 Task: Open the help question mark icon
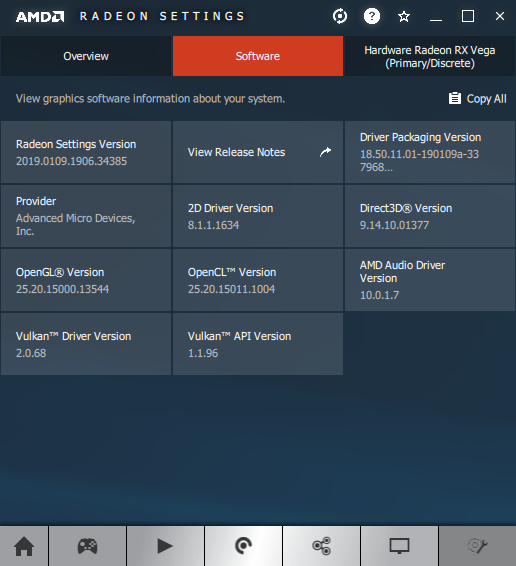tap(372, 16)
